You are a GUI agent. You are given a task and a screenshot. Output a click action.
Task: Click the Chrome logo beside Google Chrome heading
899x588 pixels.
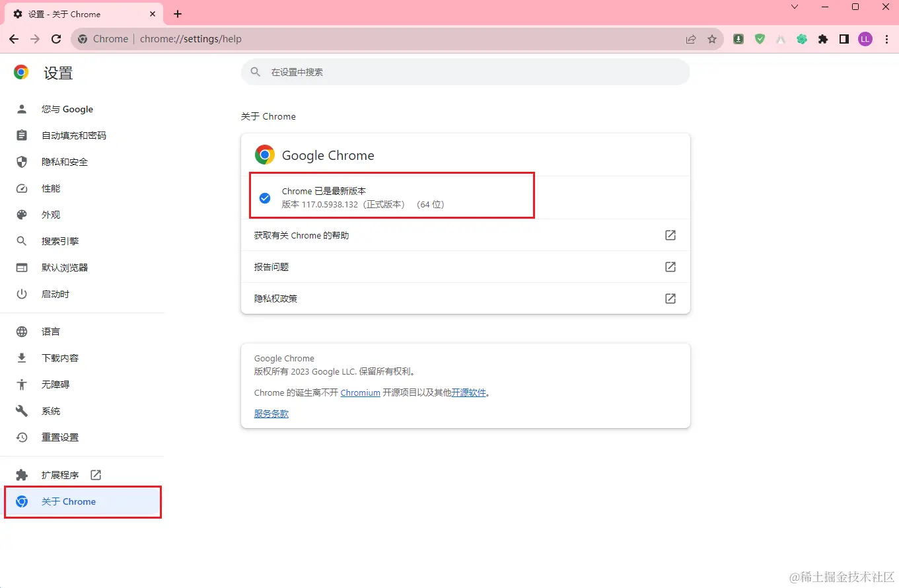tap(265, 155)
